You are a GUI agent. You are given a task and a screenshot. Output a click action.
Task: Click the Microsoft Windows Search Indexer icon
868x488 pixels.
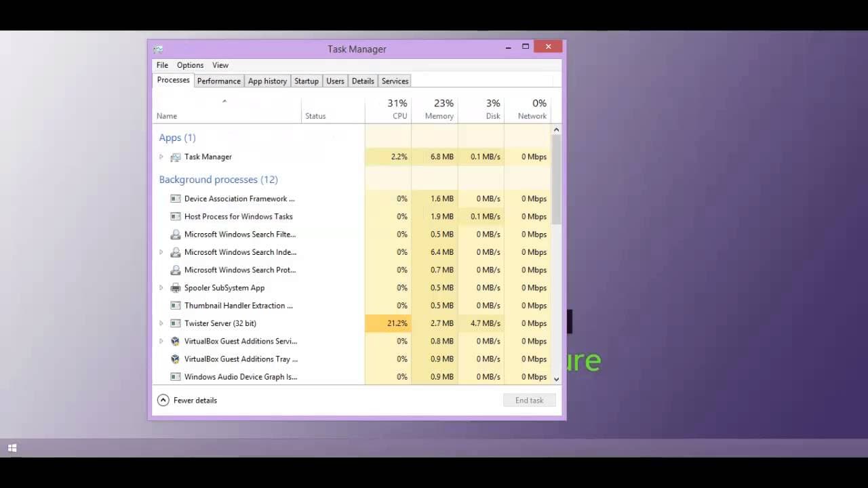coord(176,252)
